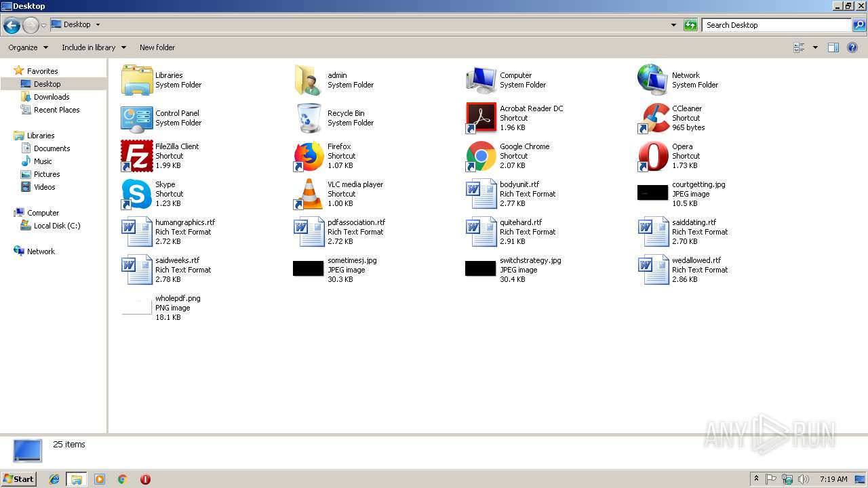
Task: Select the saidweeks.rtf document icon
Action: pyautogui.click(x=137, y=270)
